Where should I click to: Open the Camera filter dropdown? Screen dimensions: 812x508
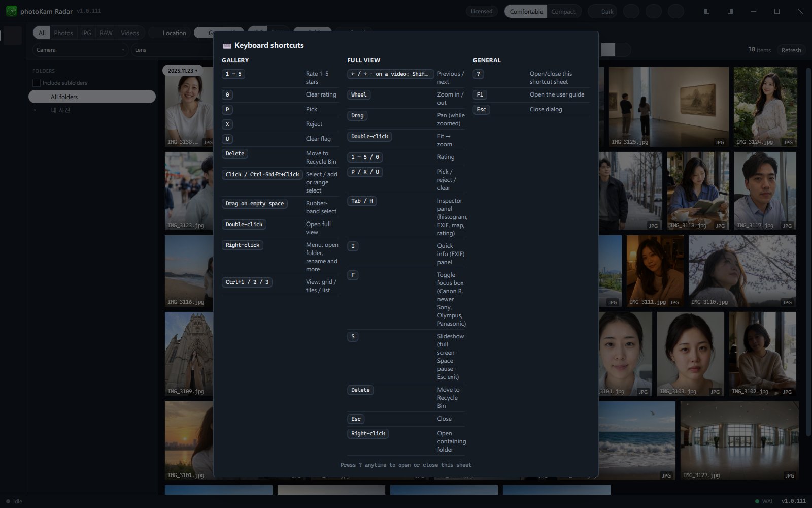tap(80, 50)
